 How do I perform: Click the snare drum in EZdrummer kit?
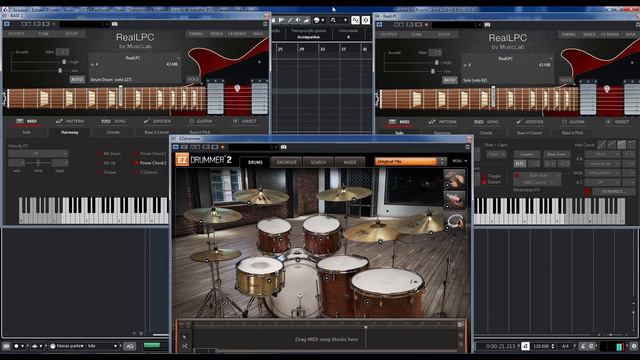pos(260,276)
